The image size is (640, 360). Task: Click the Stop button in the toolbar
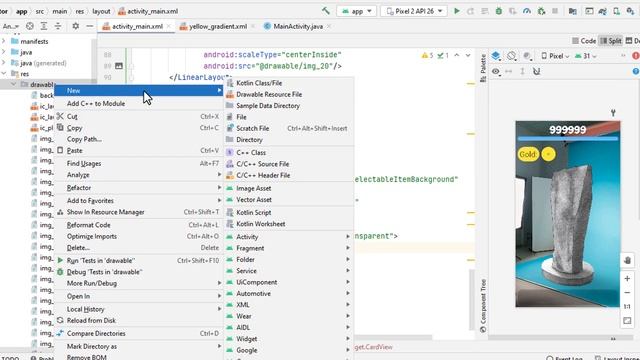coord(555,11)
